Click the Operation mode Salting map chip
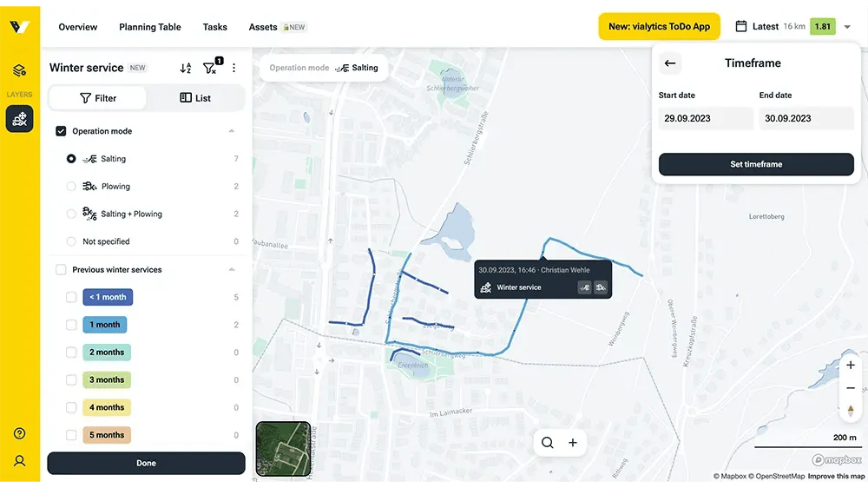This screenshot has height=488, width=868. click(x=324, y=68)
